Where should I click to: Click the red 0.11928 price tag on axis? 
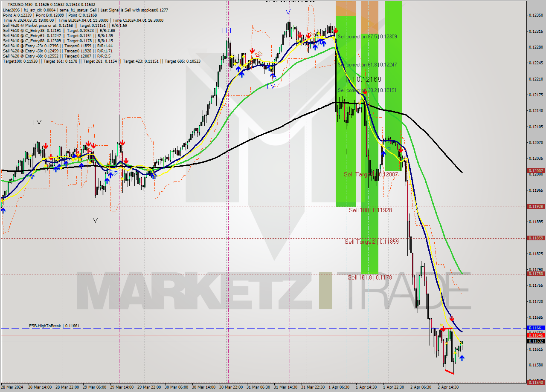pyautogui.click(x=536, y=206)
